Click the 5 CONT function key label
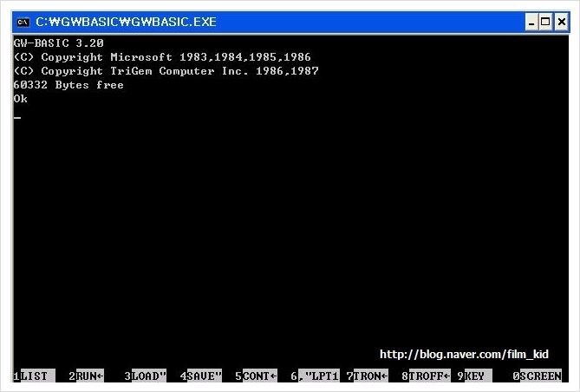The height and width of the screenshot is (392, 580). pos(257,376)
